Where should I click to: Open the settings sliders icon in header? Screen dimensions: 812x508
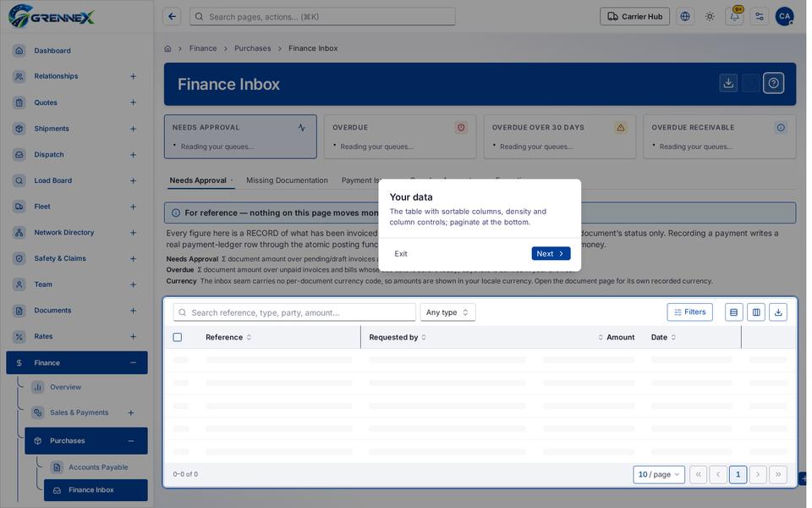click(760, 17)
